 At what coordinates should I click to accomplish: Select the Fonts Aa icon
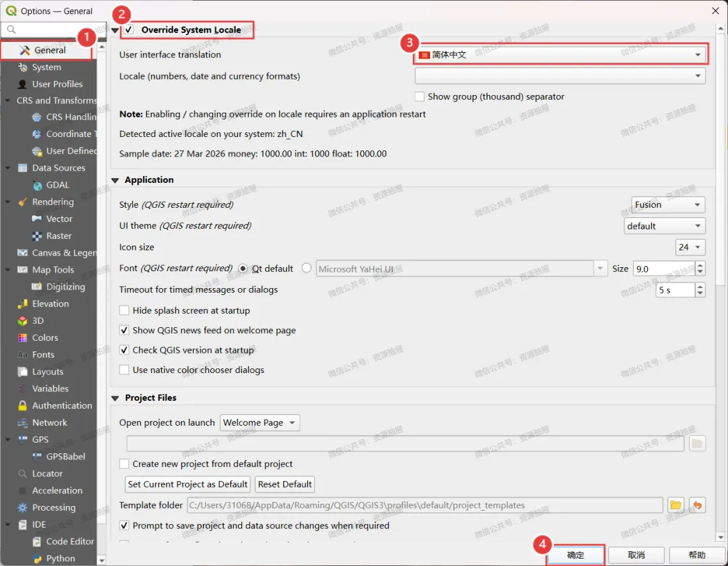(22, 355)
